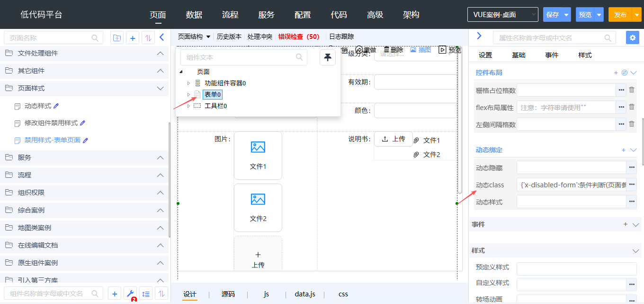Expand the 功能组件容器0 tree node
The width and height of the screenshot is (644, 304).
[188, 83]
